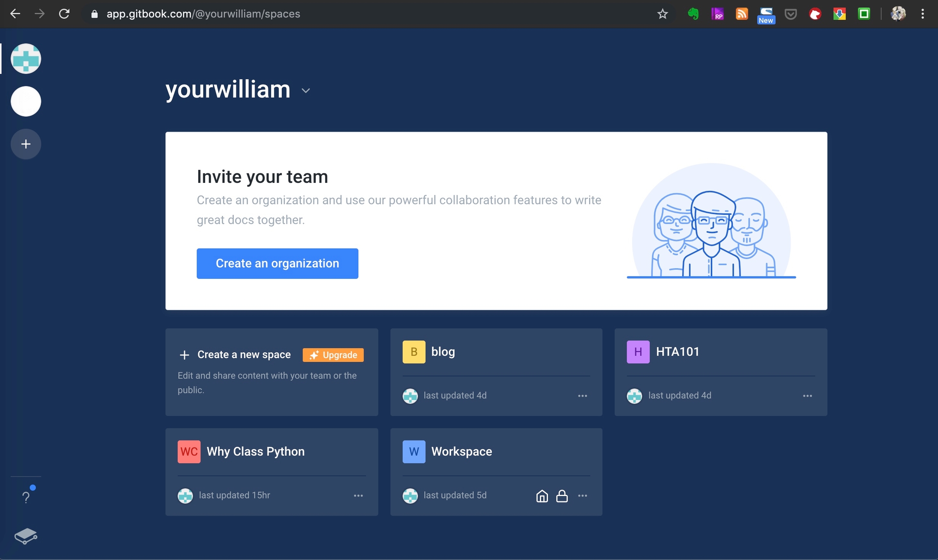
Task: Click the home icon on Workspace card
Action: coord(542,496)
